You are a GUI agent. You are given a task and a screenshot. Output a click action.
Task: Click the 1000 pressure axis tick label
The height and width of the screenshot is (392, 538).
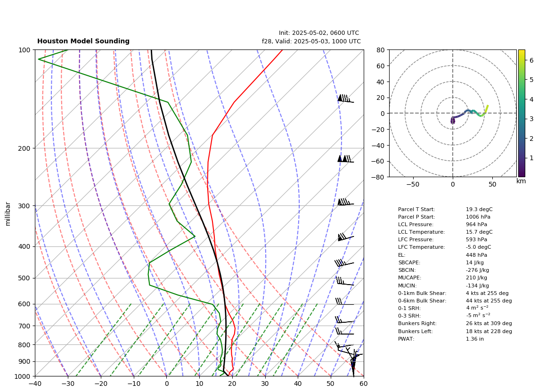pyautogui.click(x=24, y=376)
